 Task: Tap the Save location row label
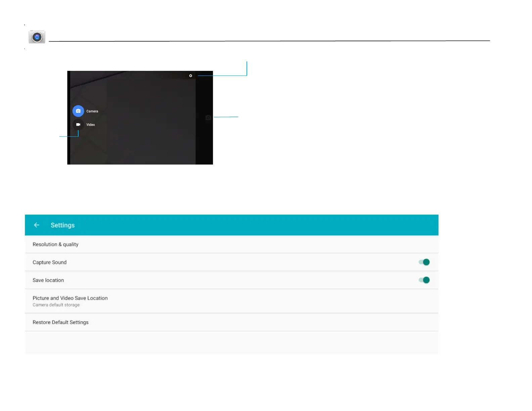coord(48,280)
